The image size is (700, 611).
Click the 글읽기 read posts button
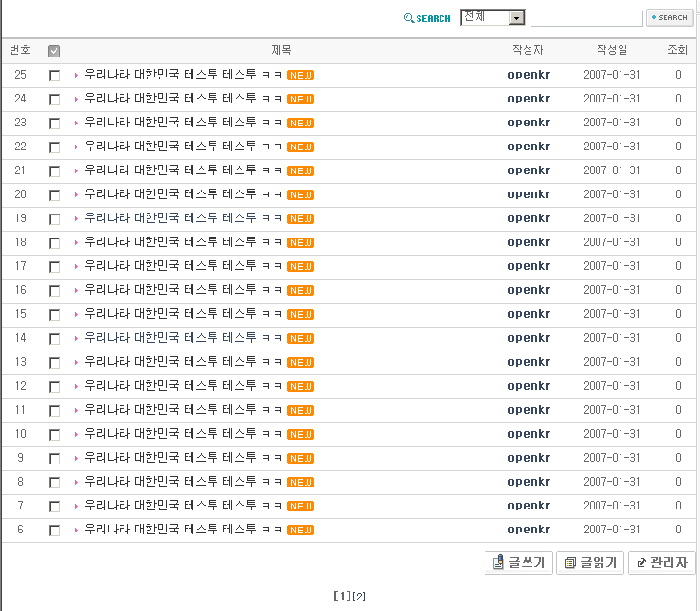point(590,563)
